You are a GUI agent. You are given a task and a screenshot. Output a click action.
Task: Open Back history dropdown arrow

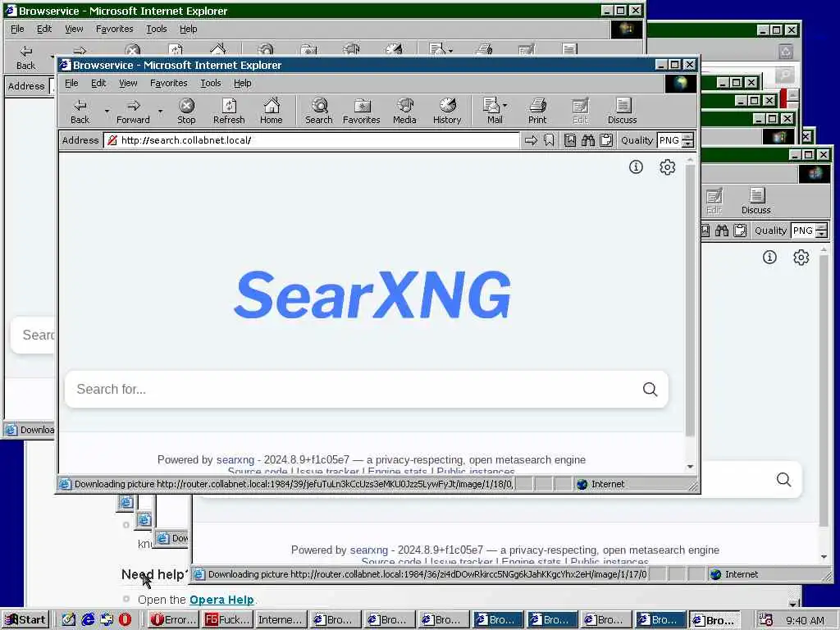click(x=107, y=112)
